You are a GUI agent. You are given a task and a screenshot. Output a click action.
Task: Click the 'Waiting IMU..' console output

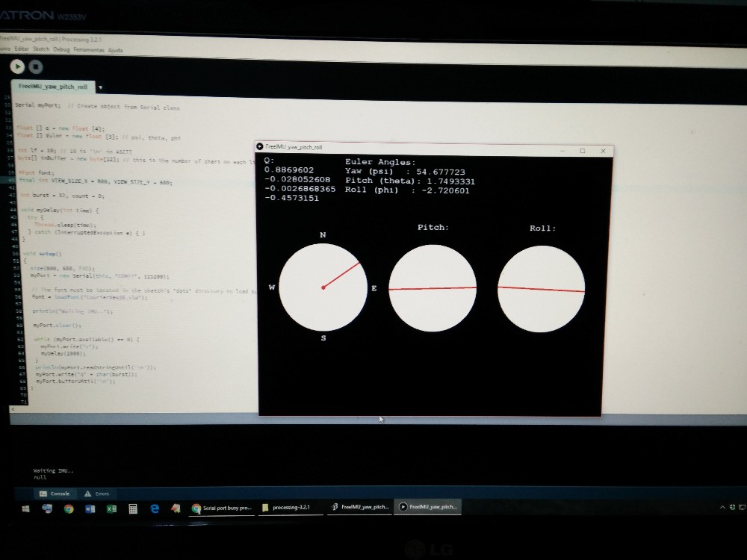(53, 470)
